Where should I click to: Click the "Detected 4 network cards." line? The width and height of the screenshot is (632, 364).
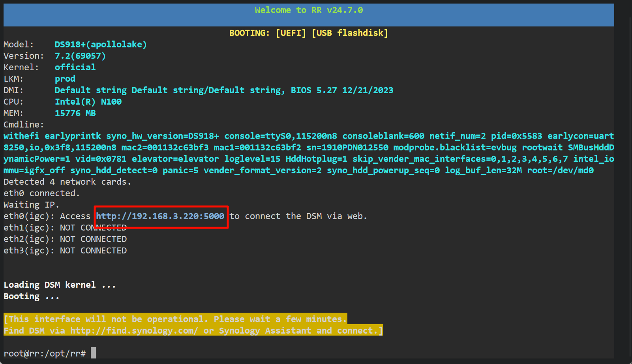[x=67, y=182]
